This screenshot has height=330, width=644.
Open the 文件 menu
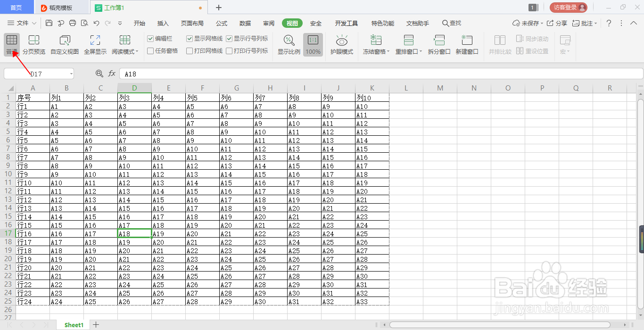(x=22, y=23)
